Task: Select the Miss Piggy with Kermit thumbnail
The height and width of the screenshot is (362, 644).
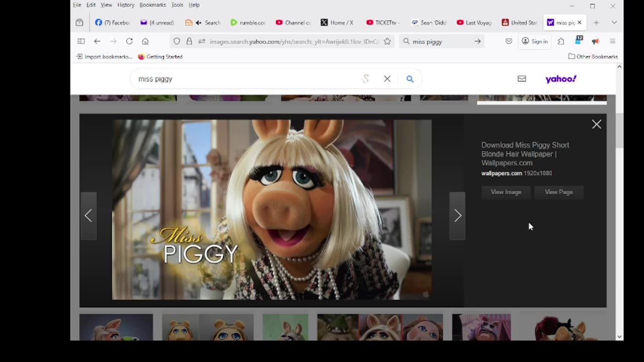Action: (x=116, y=327)
